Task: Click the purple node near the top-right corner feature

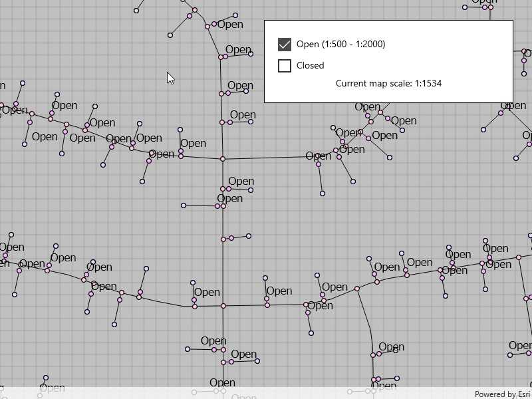Action: tap(485, 6)
